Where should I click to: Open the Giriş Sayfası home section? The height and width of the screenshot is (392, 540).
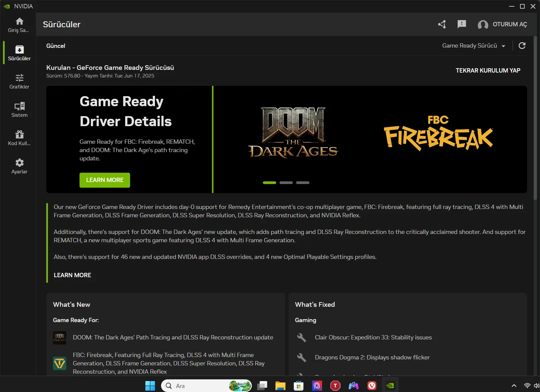(19, 25)
